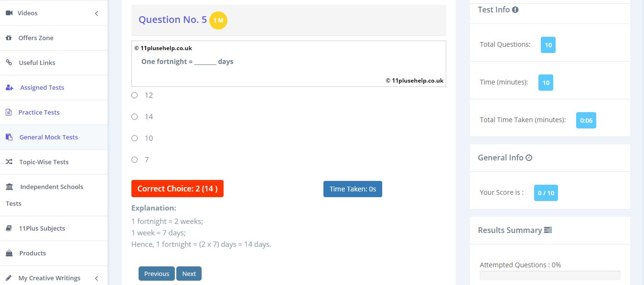Collapse the Videos menu chevron
The image size is (644, 285).
97,13
